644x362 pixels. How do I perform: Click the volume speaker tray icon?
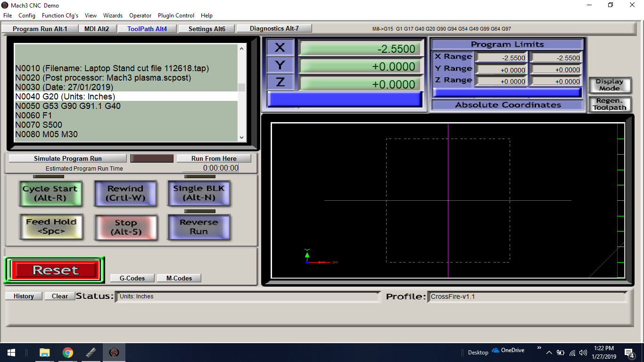tap(583, 352)
